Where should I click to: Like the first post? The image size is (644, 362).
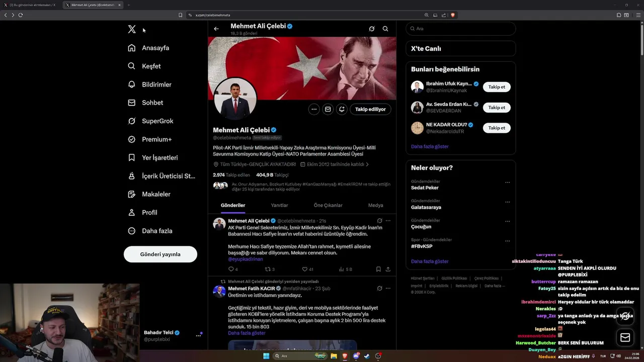[x=307, y=269]
